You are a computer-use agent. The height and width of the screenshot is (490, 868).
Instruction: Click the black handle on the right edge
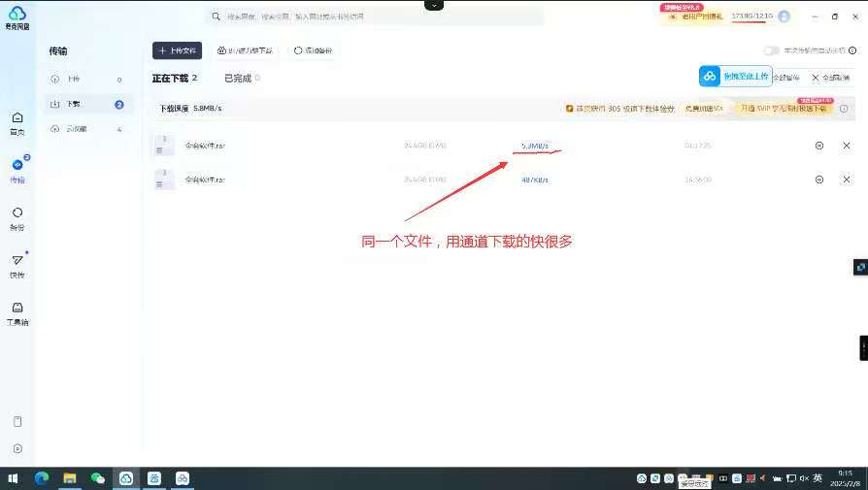tap(863, 348)
